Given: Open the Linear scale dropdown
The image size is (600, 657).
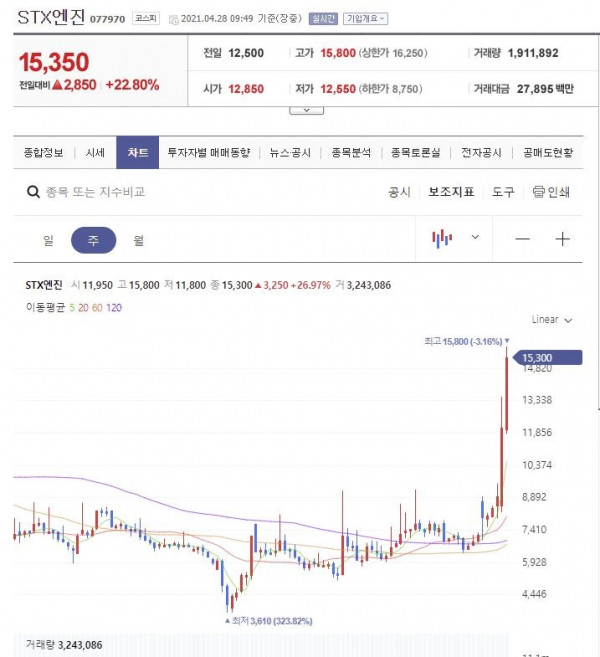Looking at the screenshot, I should (x=552, y=320).
